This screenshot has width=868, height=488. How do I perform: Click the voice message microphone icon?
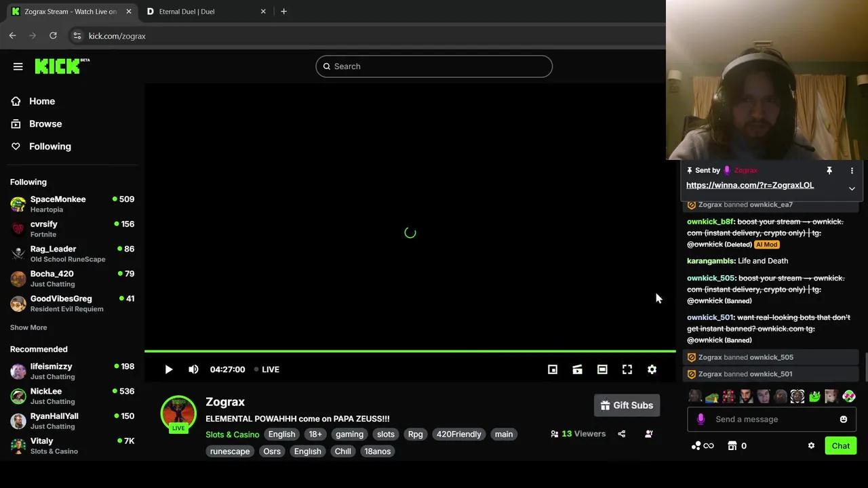(701, 419)
